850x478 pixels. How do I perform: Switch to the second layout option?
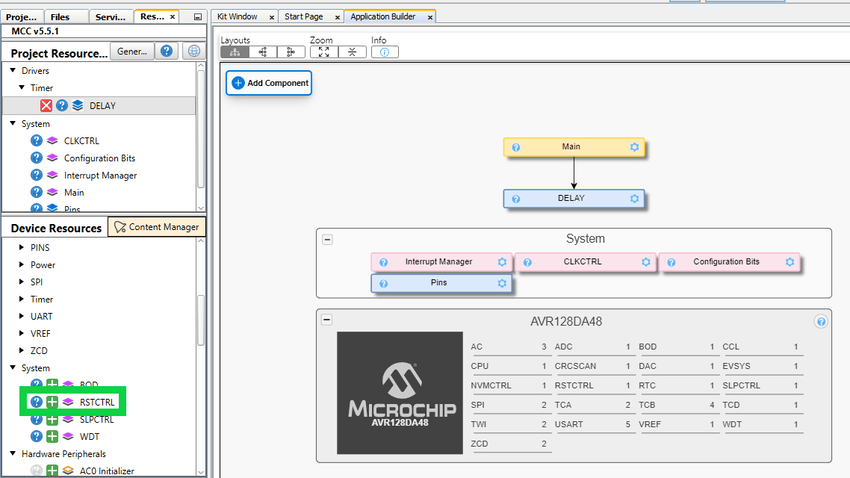[263, 52]
